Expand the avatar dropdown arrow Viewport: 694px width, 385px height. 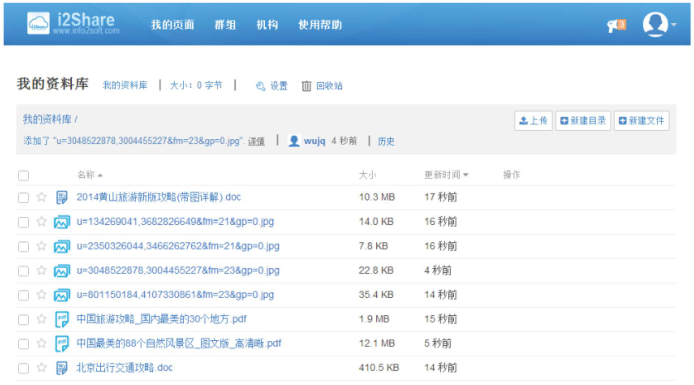(x=674, y=24)
